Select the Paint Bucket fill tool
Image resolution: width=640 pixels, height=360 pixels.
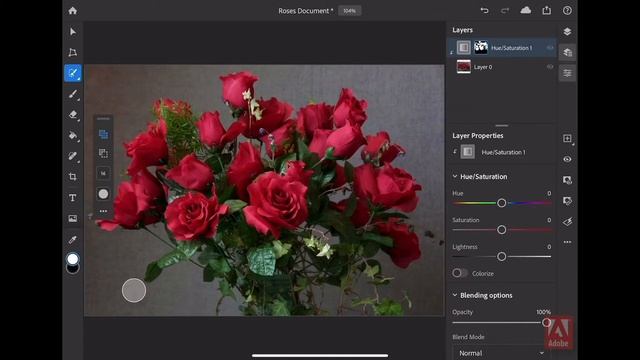(x=73, y=136)
